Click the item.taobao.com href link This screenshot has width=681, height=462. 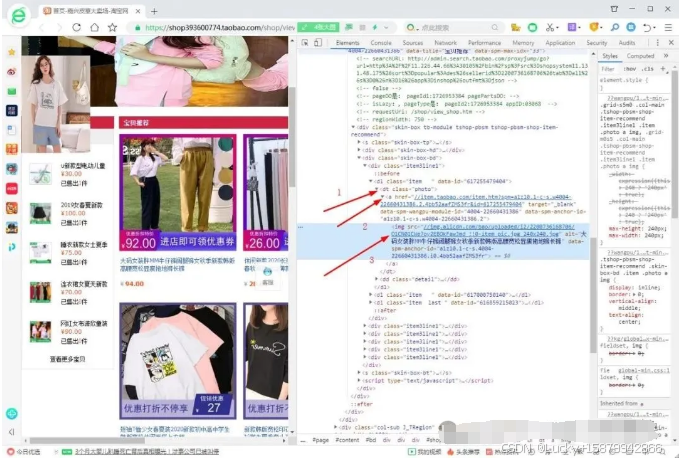[x=476, y=201]
